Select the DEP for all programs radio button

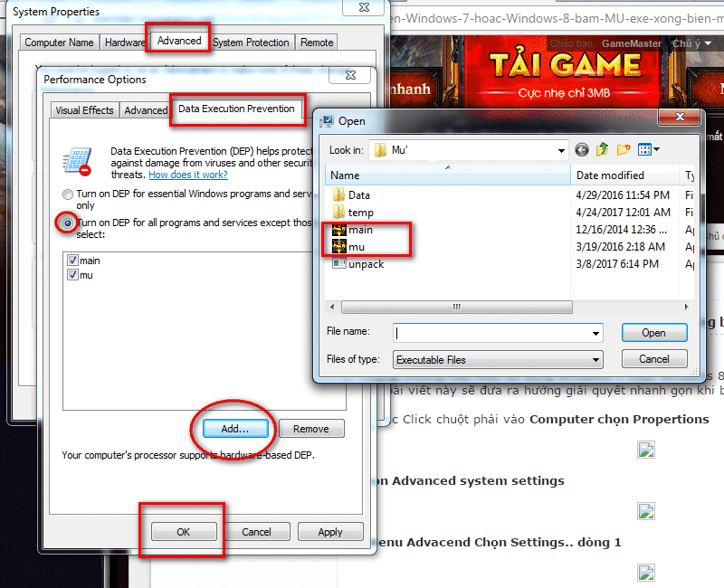66,222
